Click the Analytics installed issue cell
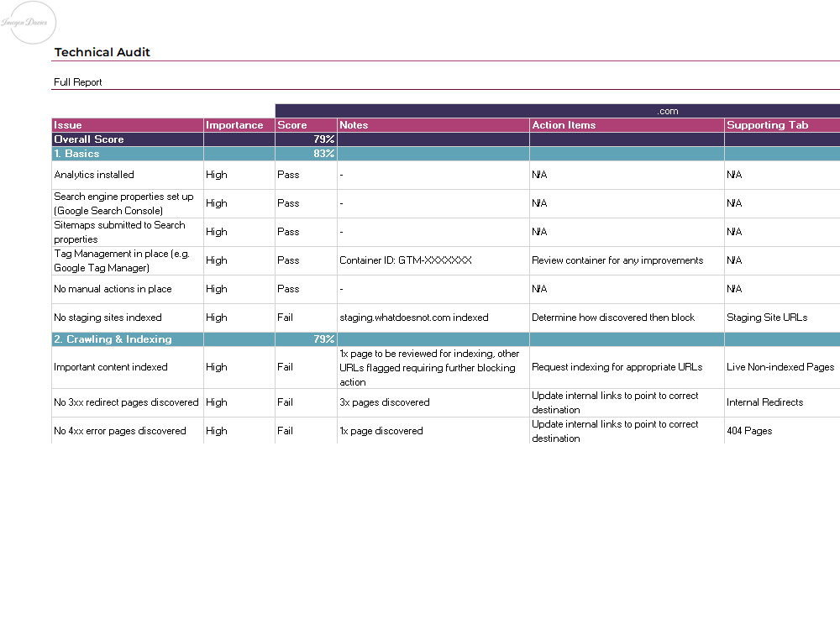Viewport: 840px width, 630px height. pos(128,175)
